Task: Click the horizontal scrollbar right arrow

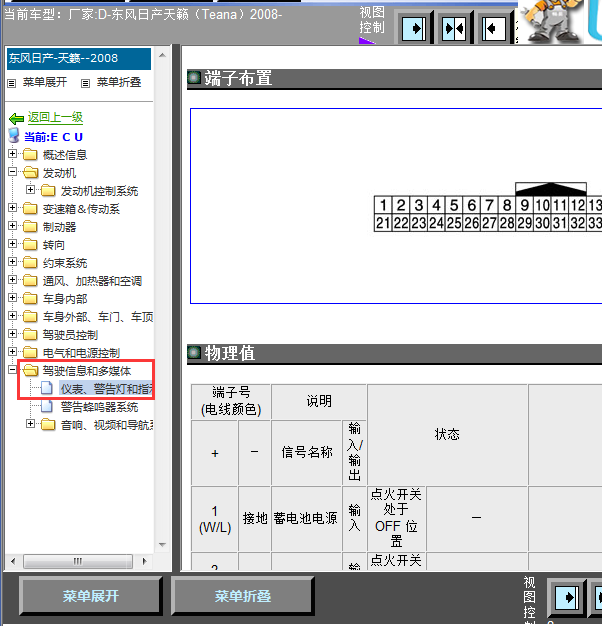Action: pyautogui.click(x=145, y=561)
